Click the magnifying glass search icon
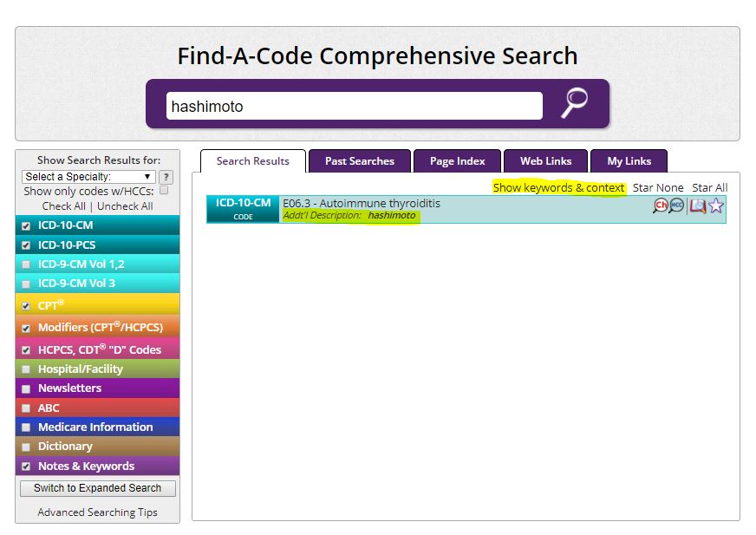 click(574, 103)
